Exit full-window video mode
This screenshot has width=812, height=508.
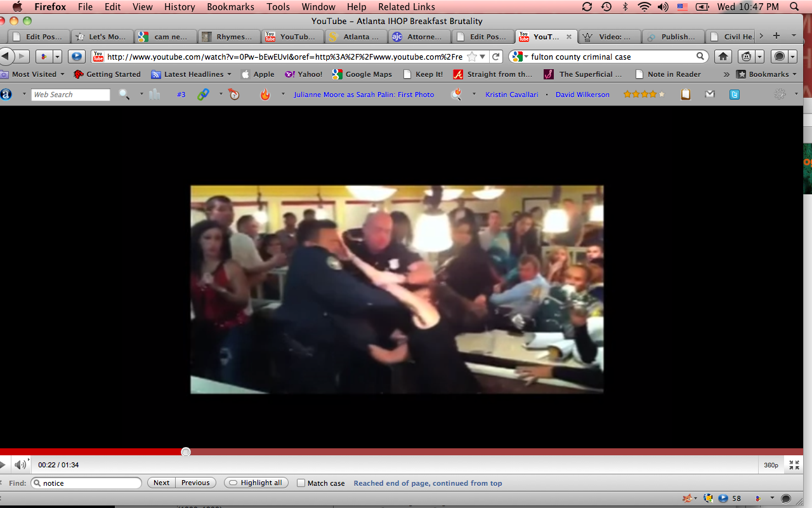pos(794,465)
